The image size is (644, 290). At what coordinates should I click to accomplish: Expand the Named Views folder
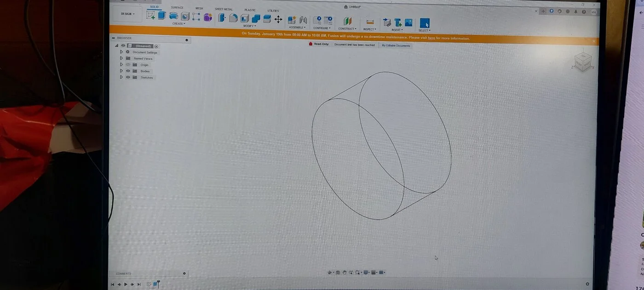click(121, 58)
